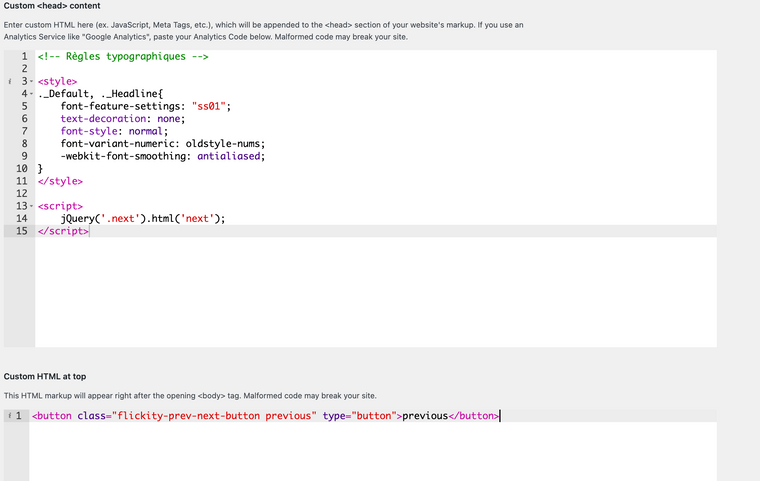Collapse the <script> block at line 13
The width and height of the screenshot is (760, 481).
pyautogui.click(x=32, y=206)
